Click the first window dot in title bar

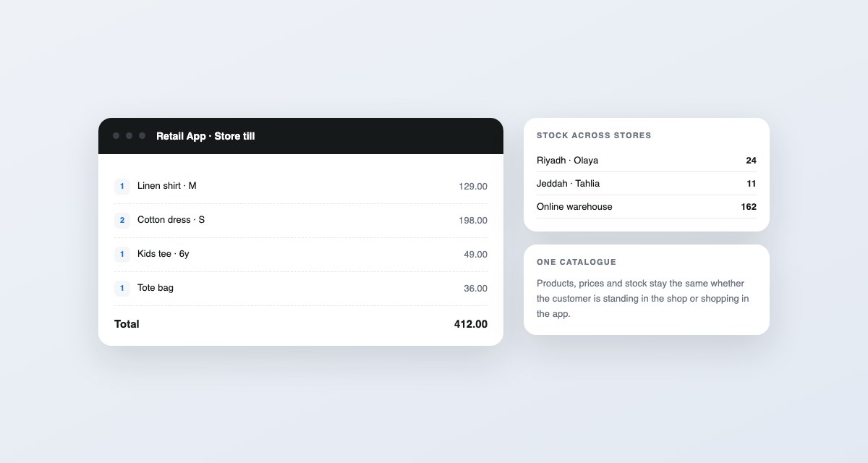[x=116, y=136]
